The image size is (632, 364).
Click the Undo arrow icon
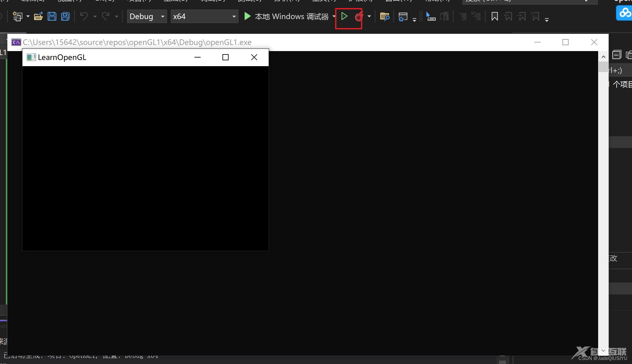pyautogui.click(x=84, y=16)
